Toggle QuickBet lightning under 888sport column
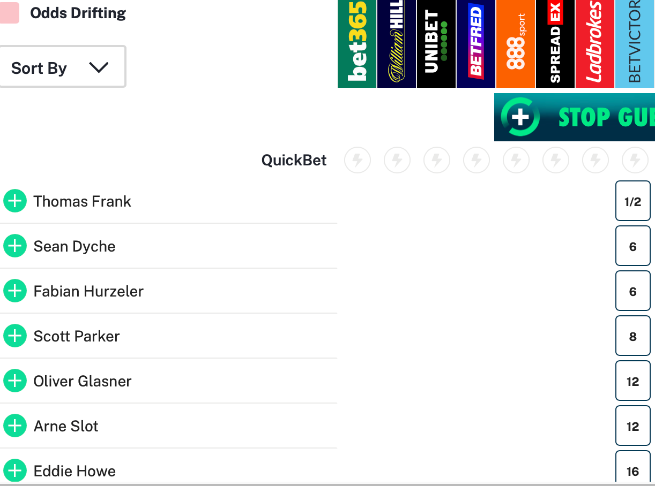655x486 pixels. point(515,160)
